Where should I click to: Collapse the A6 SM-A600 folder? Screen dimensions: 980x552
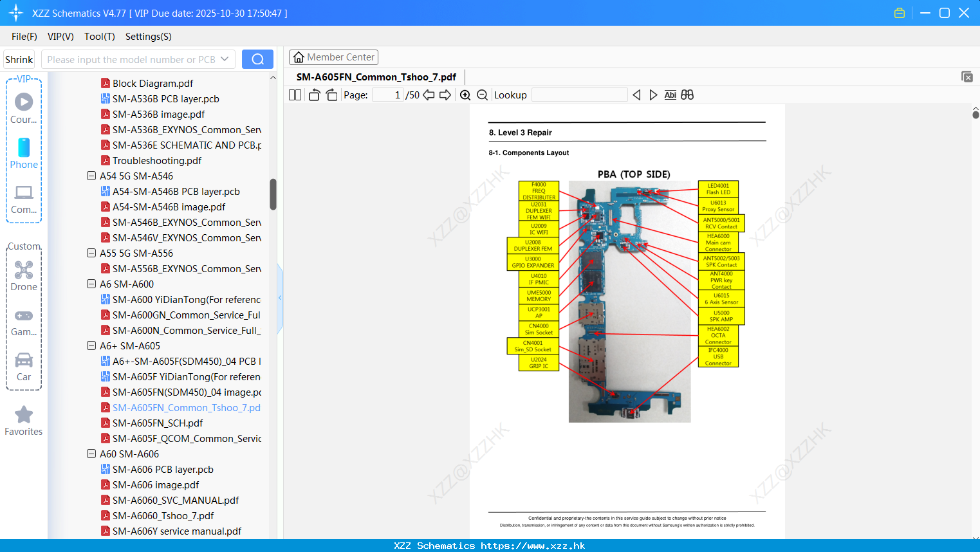tap(91, 284)
